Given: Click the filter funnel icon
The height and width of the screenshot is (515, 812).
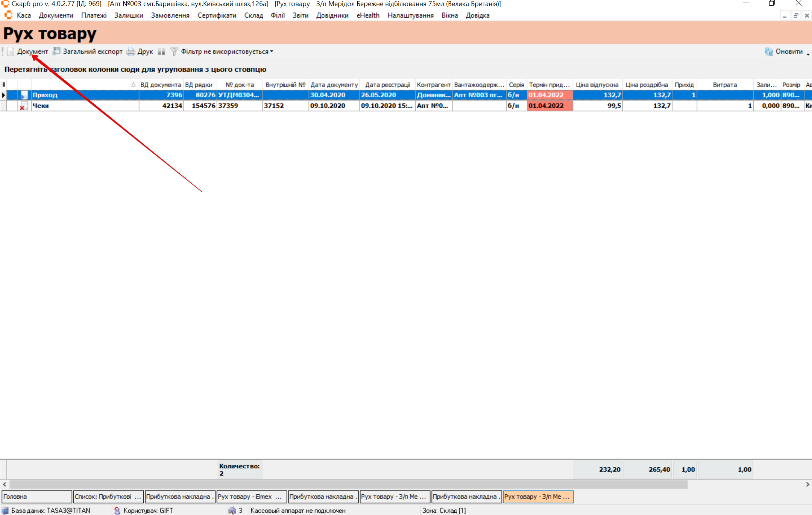Looking at the screenshot, I should (x=174, y=51).
